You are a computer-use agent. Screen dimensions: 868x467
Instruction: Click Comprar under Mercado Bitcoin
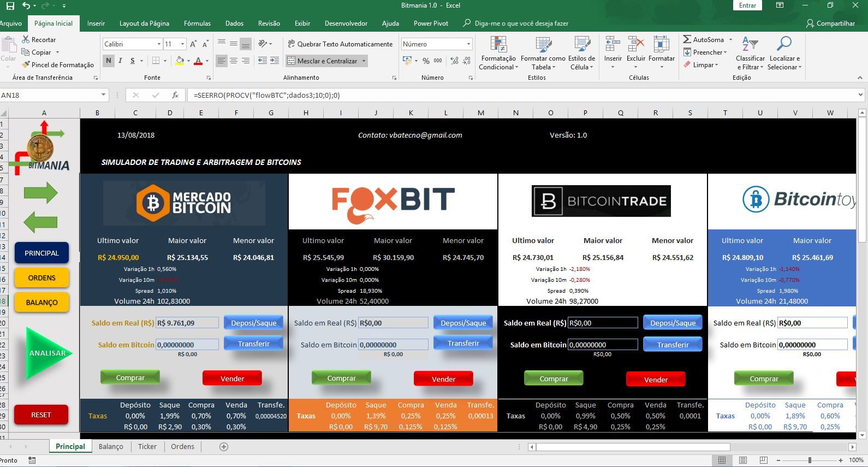130,377
